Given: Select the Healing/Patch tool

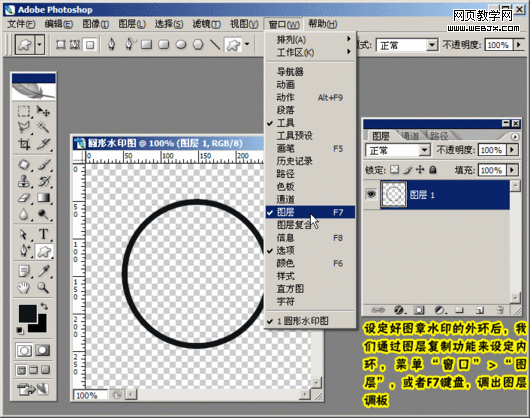Looking at the screenshot, I should (x=23, y=165).
